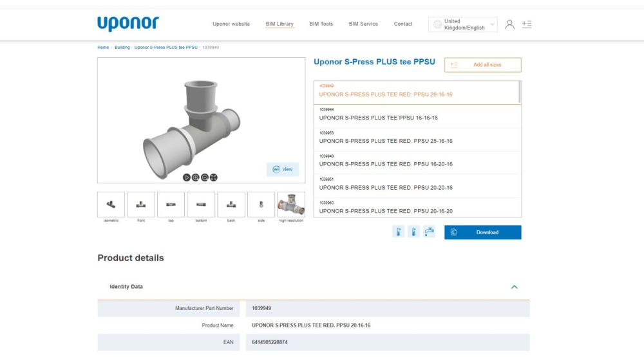Image resolution: width=644 pixels, height=357 pixels.
Task: Open the saved list icon in header
Action: click(x=527, y=24)
